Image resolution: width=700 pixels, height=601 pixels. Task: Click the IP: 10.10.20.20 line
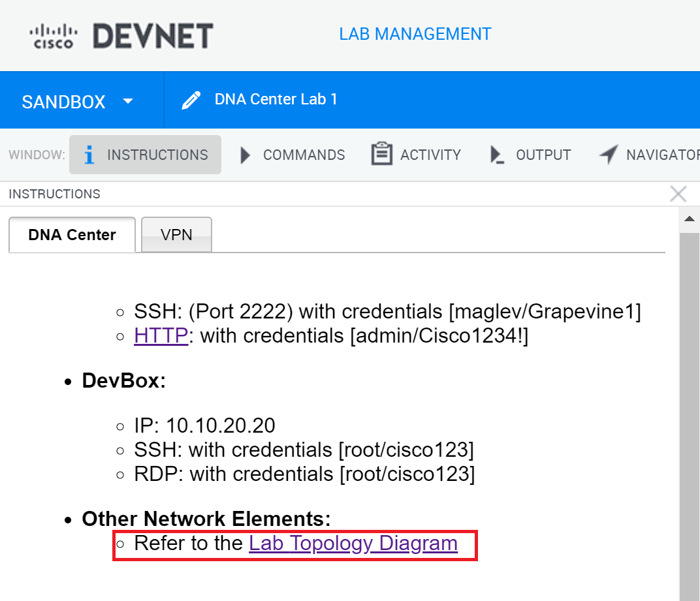pos(204,425)
